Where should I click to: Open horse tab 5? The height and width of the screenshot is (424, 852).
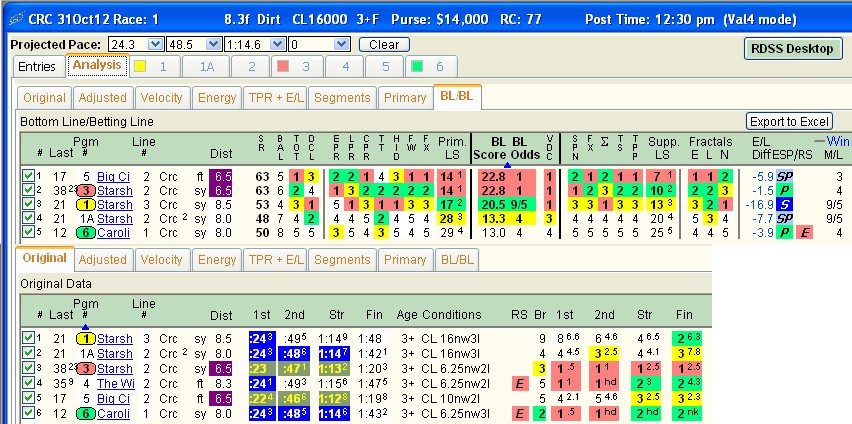click(x=385, y=67)
